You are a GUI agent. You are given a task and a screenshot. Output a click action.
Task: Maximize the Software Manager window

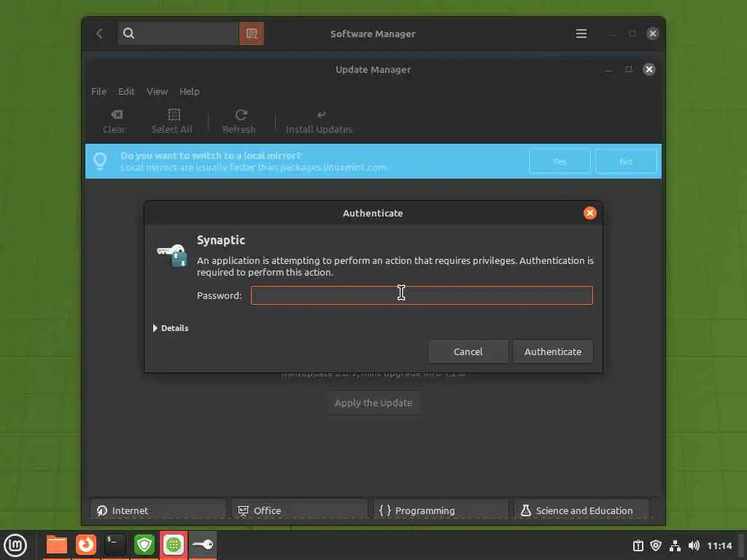point(632,34)
